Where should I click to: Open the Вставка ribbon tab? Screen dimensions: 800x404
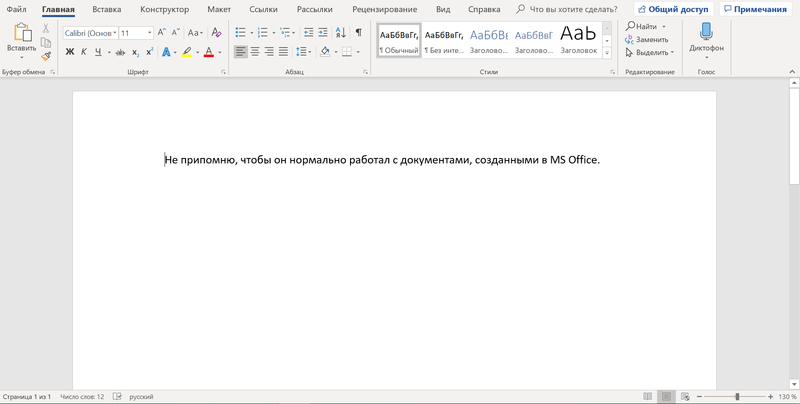click(x=107, y=9)
